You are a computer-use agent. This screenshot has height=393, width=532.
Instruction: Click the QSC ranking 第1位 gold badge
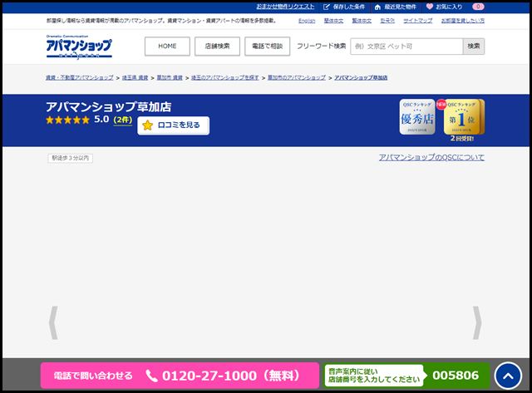click(462, 116)
